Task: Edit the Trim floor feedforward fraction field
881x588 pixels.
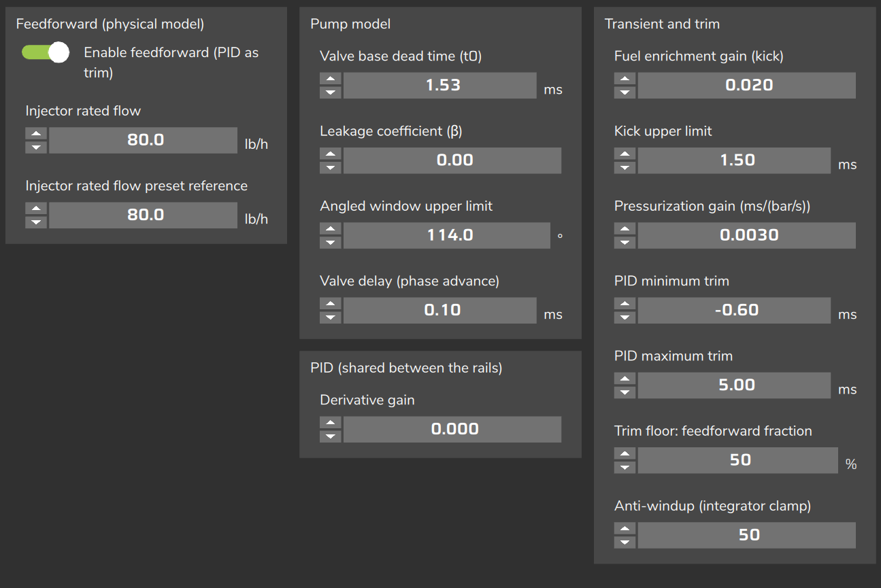Action: [738, 460]
